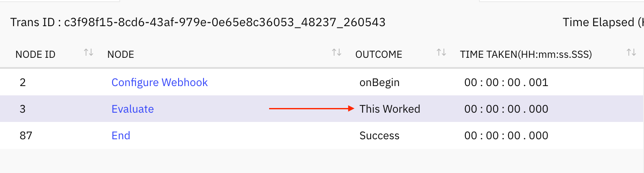Click the Success outcome cell
Viewport: 644px width, 173px height.
click(x=379, y=135)
